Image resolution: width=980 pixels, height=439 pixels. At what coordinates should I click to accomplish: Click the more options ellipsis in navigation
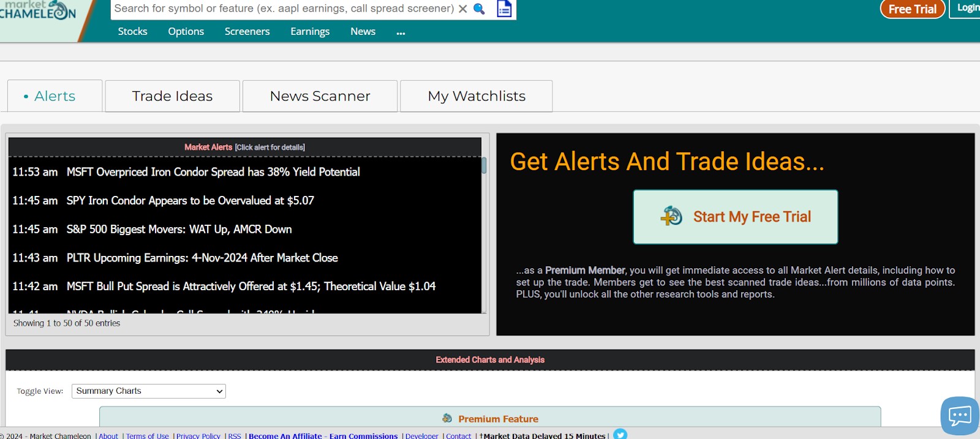coord(401,32)
